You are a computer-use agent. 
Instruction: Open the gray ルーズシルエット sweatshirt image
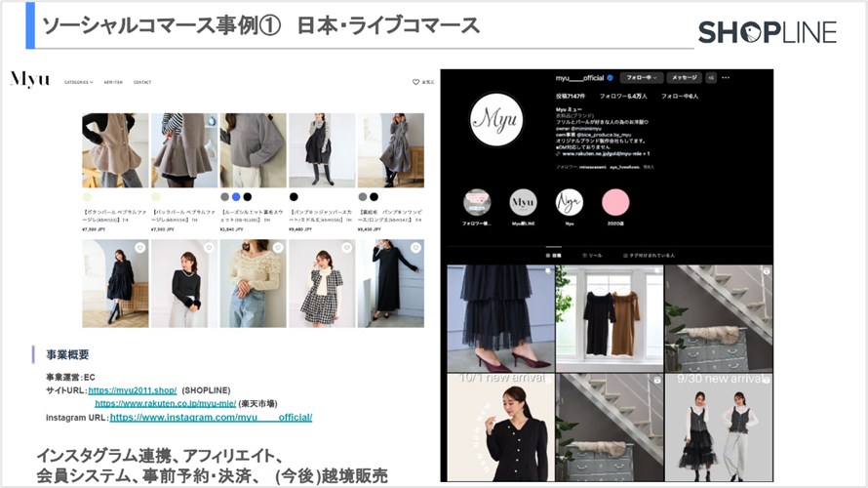pyautogui.click(x=253, y=150)
